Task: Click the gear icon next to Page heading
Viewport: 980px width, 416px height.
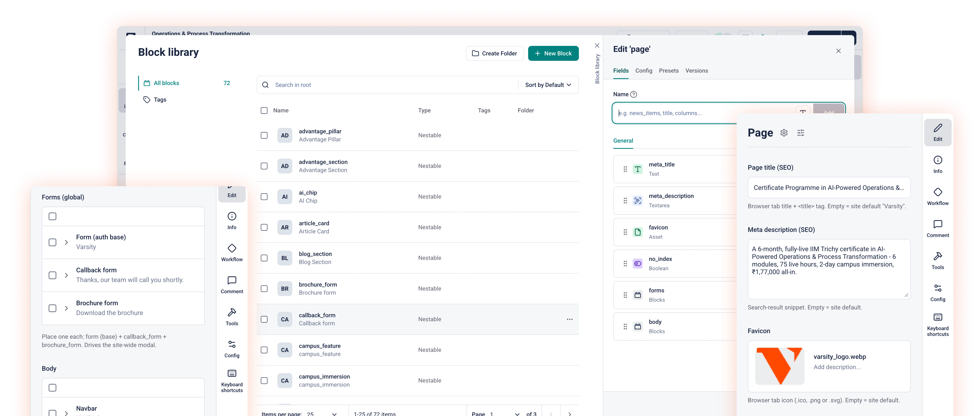Action: pyautogui.click(x=784, y=133)
